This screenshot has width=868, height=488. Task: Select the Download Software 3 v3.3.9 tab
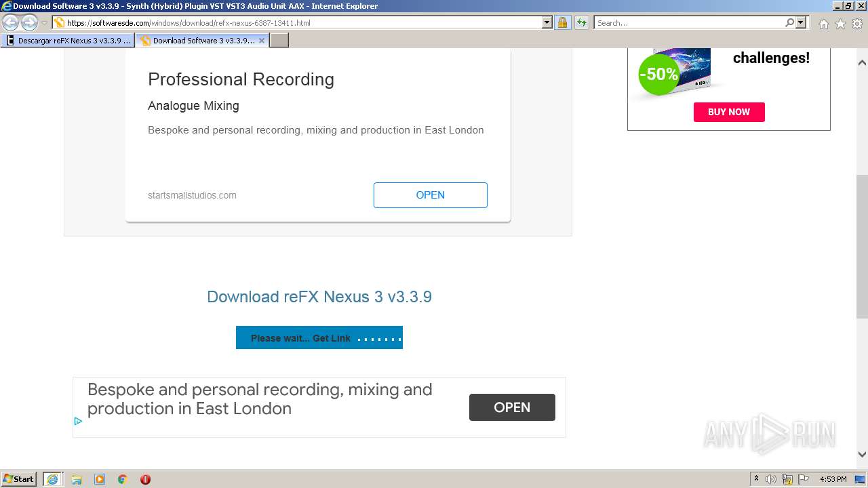click(197, 41)
